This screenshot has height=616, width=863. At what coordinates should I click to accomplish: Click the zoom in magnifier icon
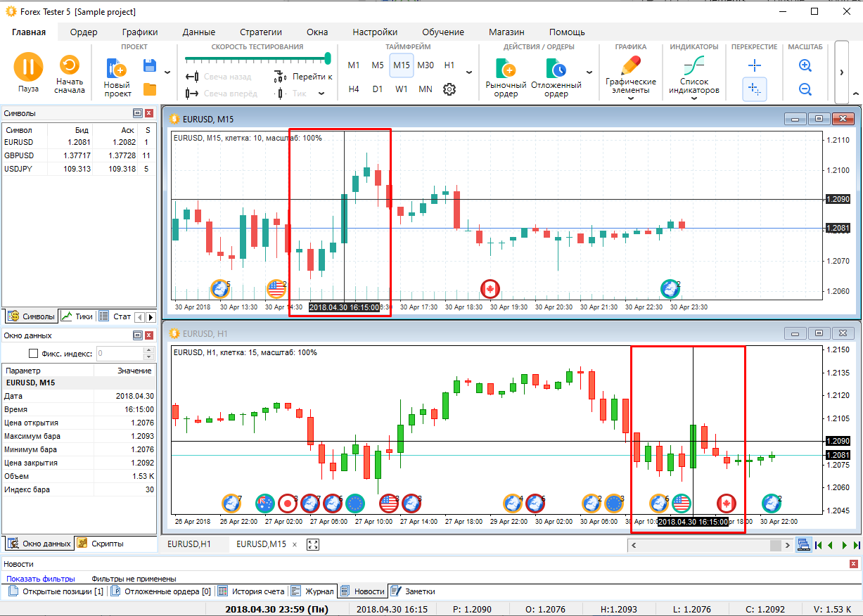pyautogui.click(x=805, y=65)
